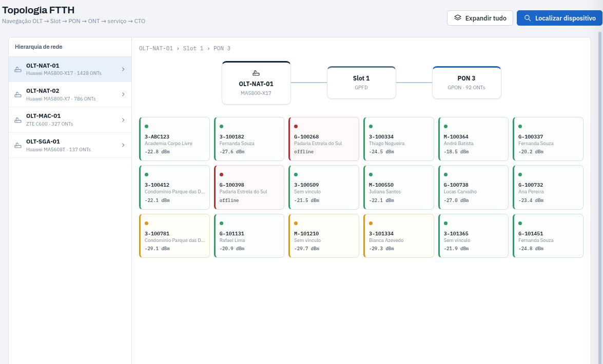Open ONT card 3-101365 Sem vínculo
Image resolution: width=603 pixels, height=364 pixels.
click(x=473, y=236)
